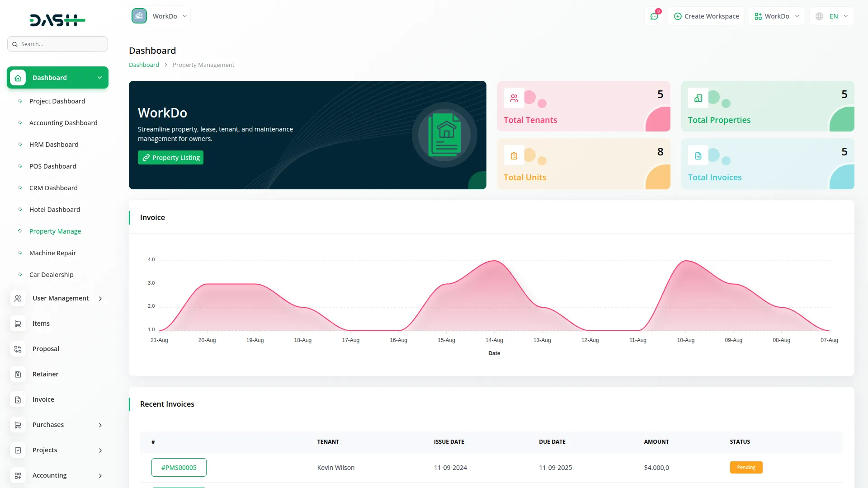Click the Retainer icon in sidebar
The image size is (868, 488).
pos(18,374)
